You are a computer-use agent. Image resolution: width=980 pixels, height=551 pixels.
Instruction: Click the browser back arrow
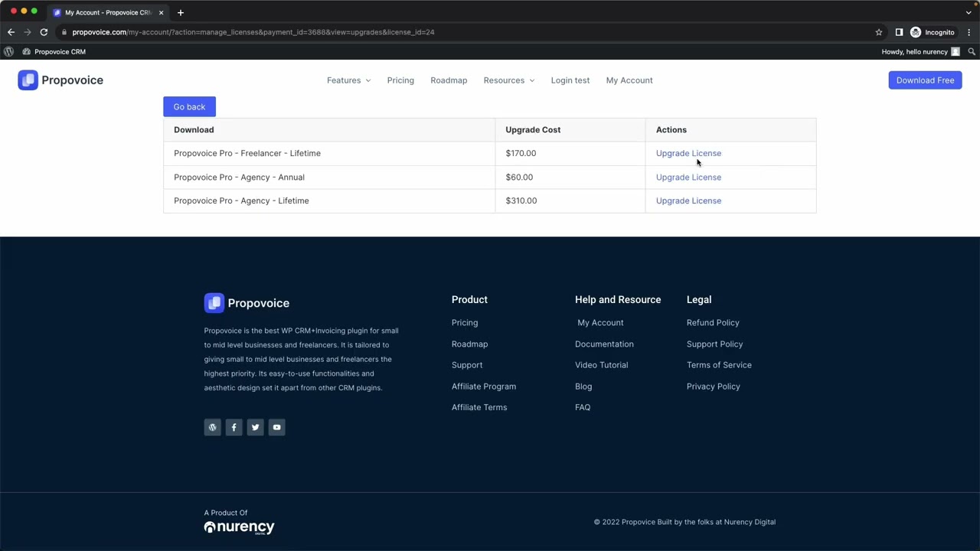click(11, 32)
